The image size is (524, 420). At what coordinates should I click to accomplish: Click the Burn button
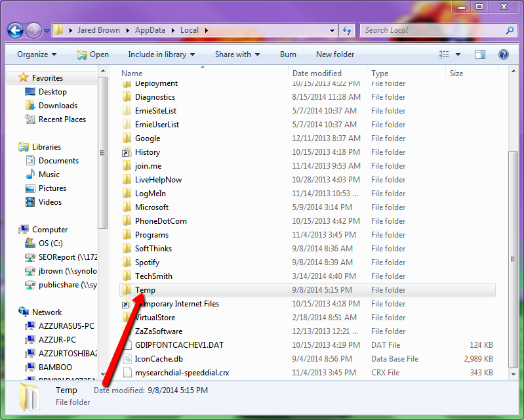[x=288, y=54]
